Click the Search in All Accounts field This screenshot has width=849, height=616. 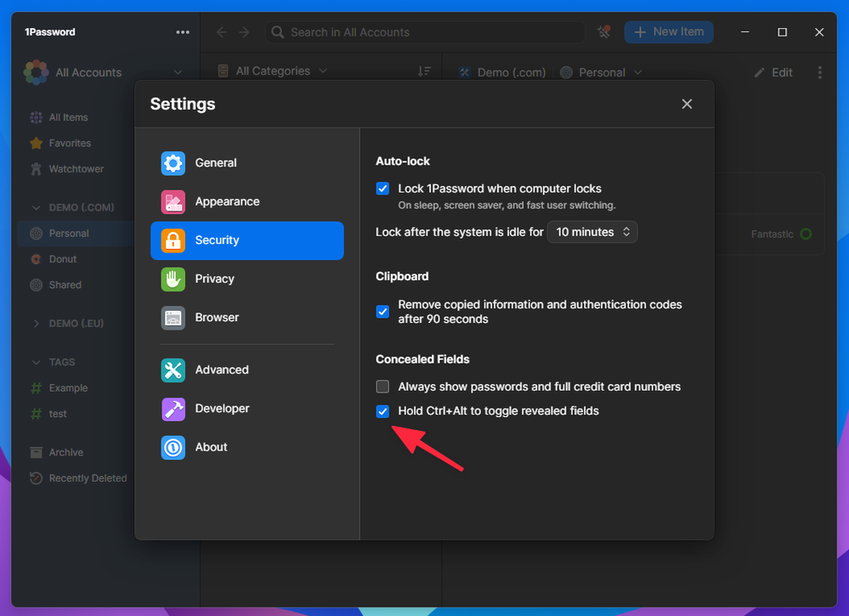(425, 32)
